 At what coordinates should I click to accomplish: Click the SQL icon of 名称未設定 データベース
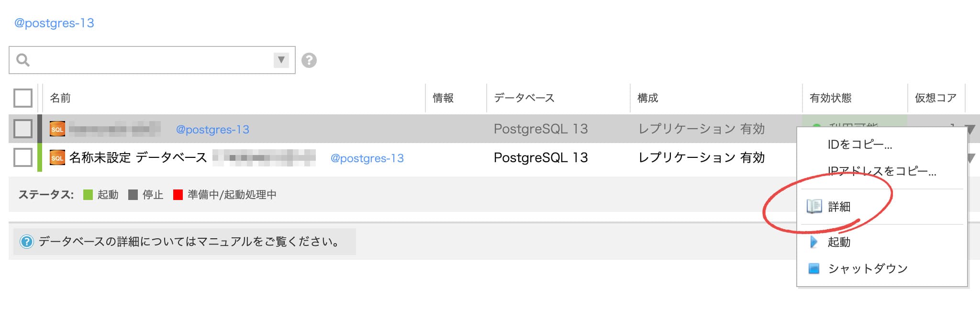tap(57, 158)
